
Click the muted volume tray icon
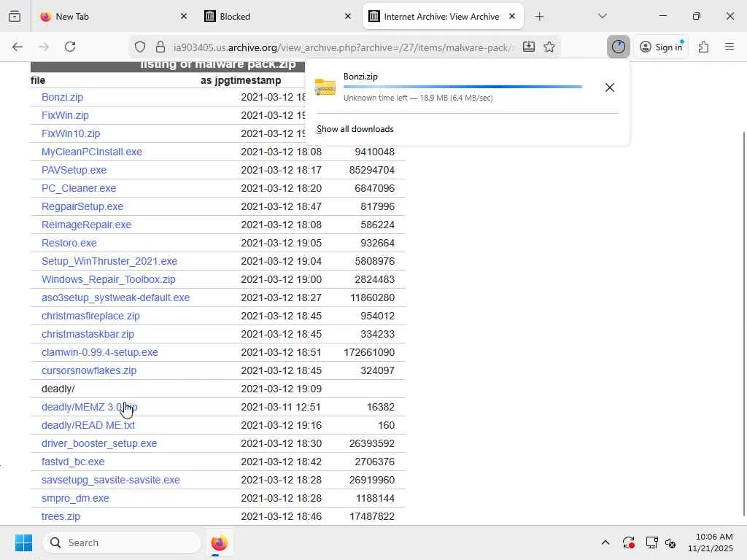point(670,542)
